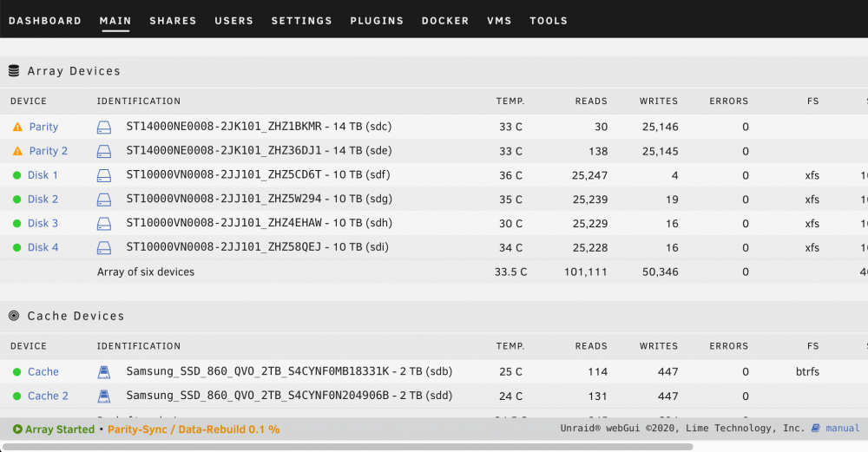This screenshot has width=868, height=452.
Task: Click the drive icon in the Disk 1 row
Action: tap(104, 176)
